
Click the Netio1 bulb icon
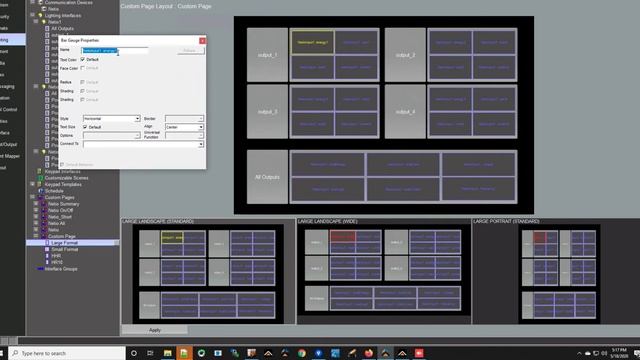pyautogui.click(x=44, y=22)
